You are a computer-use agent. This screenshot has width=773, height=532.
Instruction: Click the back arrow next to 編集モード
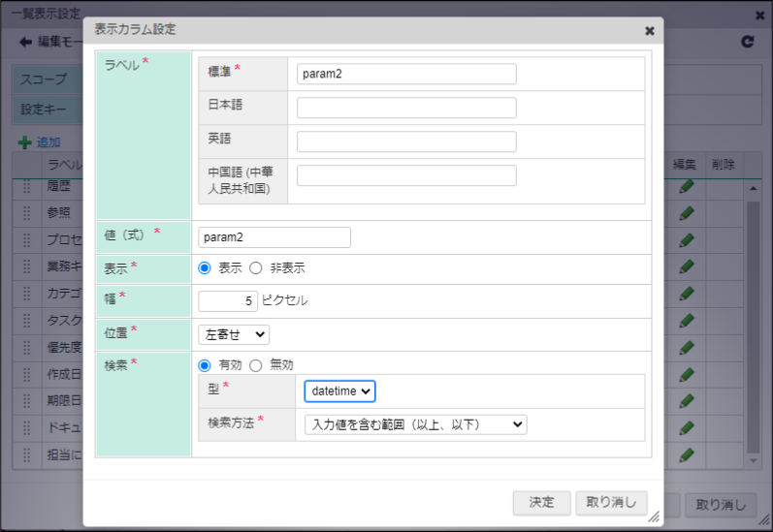(x=25, y=43)
